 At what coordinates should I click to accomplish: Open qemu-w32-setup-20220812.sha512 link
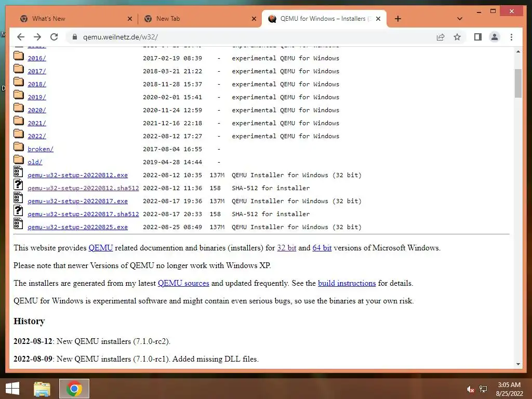(x=83, y=188)
